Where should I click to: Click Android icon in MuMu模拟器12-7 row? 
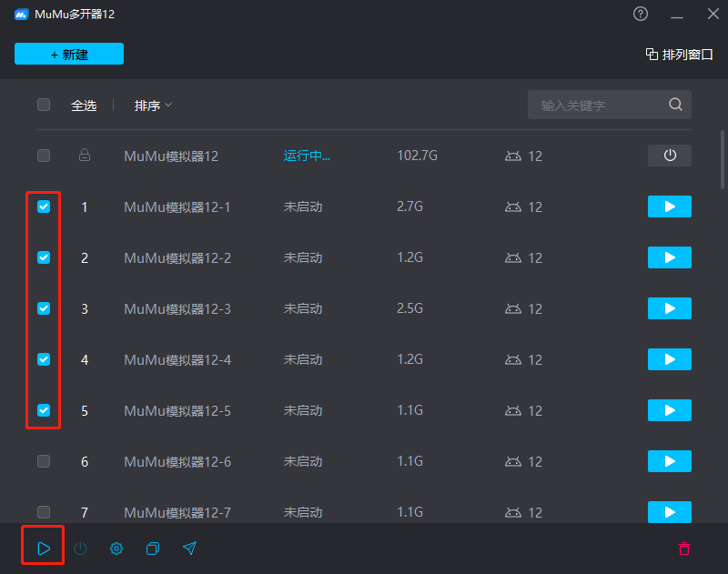(513, 512)
